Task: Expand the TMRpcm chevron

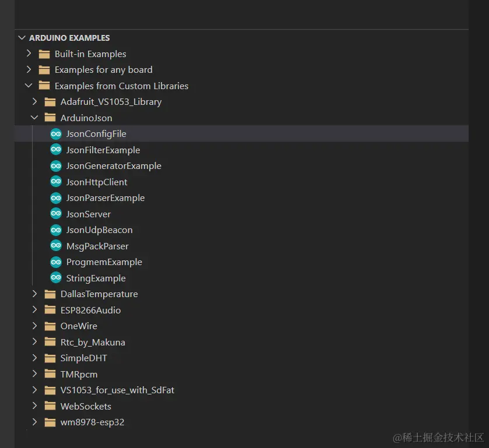Action: [x=34, y=374]
